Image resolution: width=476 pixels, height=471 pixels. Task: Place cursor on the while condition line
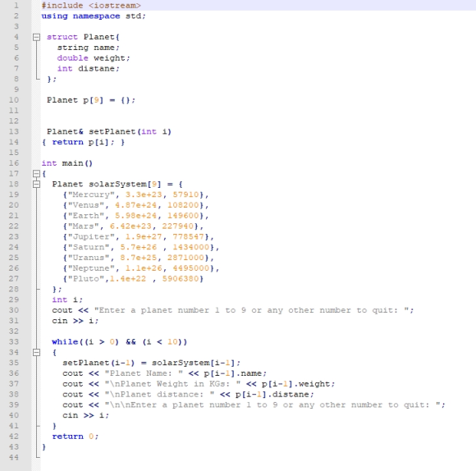pos(120,342)
